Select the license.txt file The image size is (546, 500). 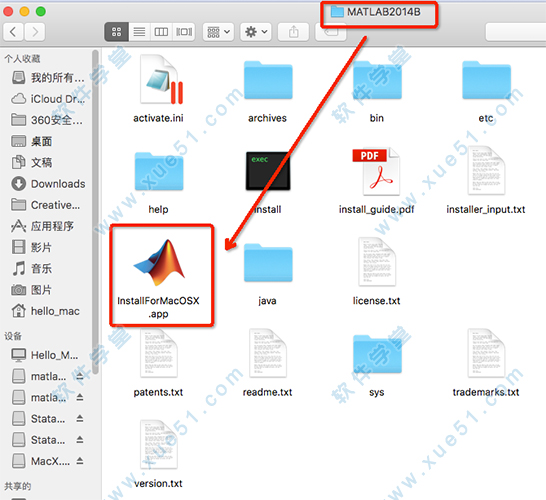pyautogui.click(x=377, y=262)
